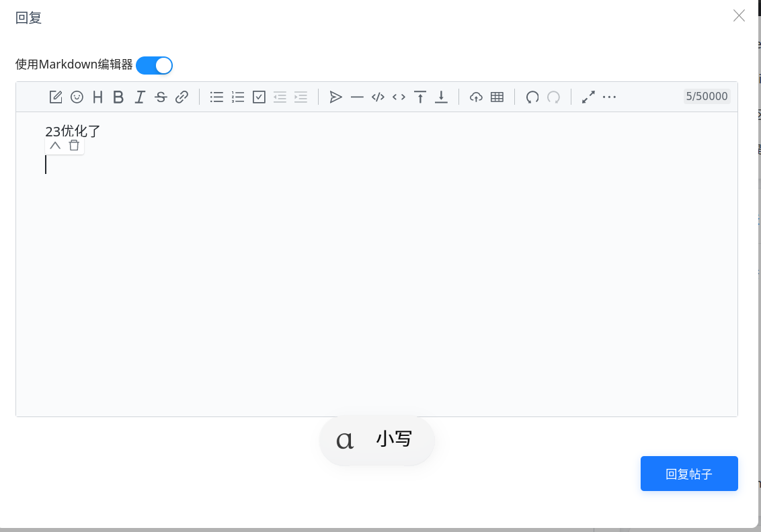Viewport: 761px width, 532px height.
Task: Insert a table into the reply
Action: 496,97
